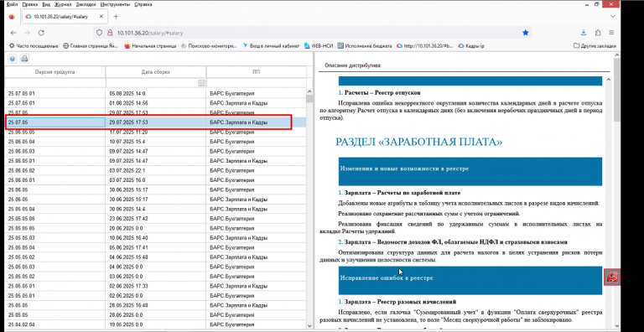Open a new tab with the plus button
The image size is (644, 332).
[116, 17]
